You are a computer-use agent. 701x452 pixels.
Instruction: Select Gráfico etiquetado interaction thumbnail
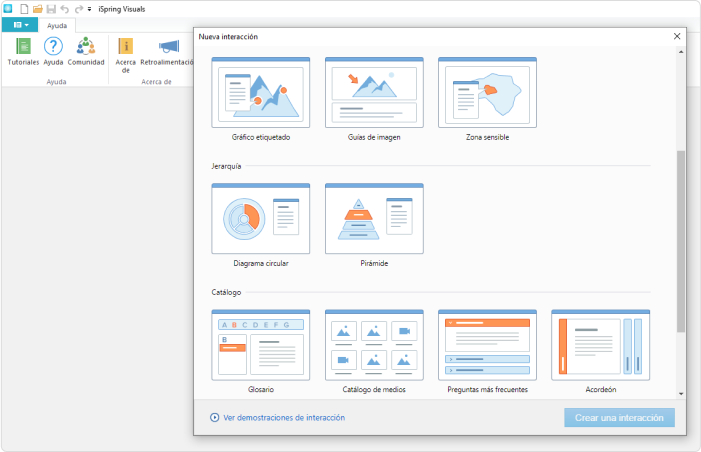[261, 93]
